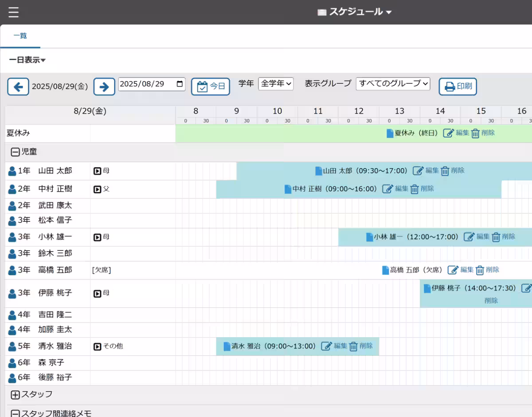Click the 今日 button
Viewport: 532px width, 417px height.
pos(211,87)
